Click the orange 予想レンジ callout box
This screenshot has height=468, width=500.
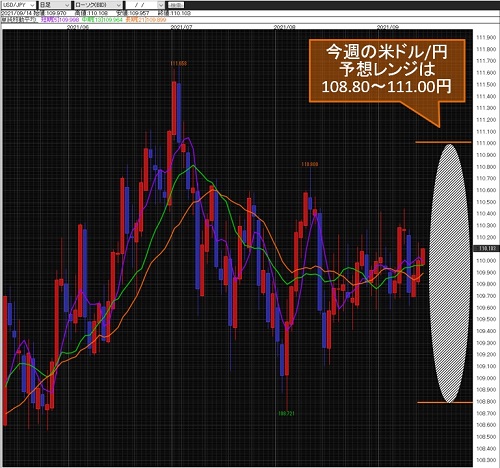[387, 70]
